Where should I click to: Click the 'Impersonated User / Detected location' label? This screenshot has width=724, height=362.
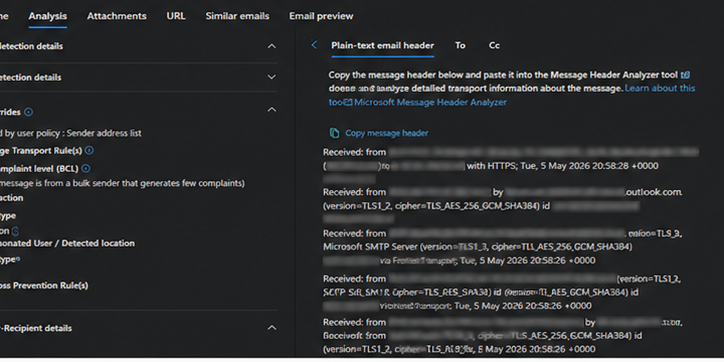(67, 243)
